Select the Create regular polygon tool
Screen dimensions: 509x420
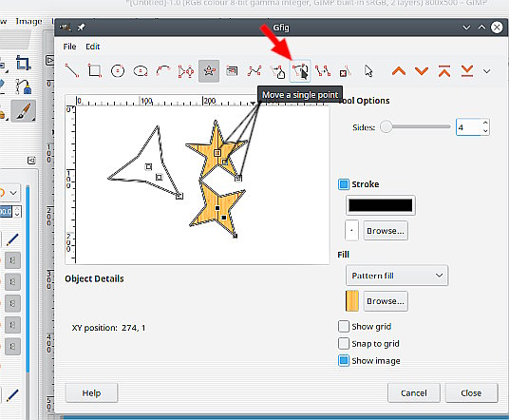[186, 71]
